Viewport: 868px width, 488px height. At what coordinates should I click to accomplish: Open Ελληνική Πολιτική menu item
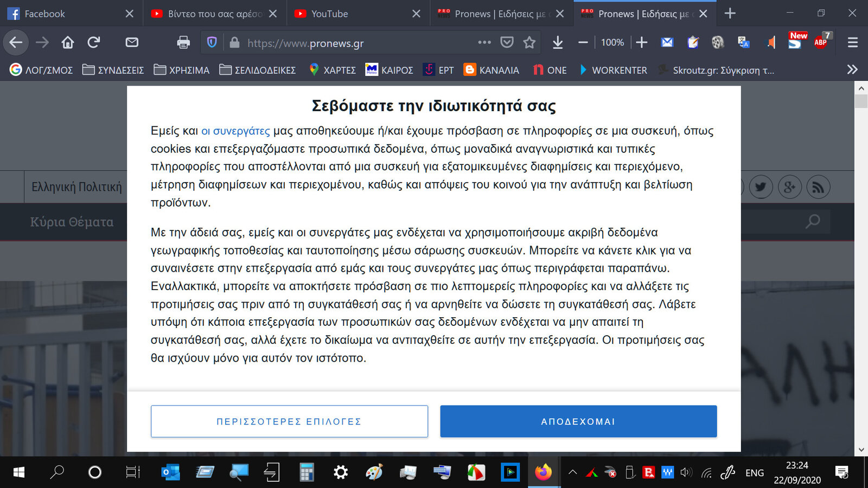pyautogui.click(x=76, y=187)
